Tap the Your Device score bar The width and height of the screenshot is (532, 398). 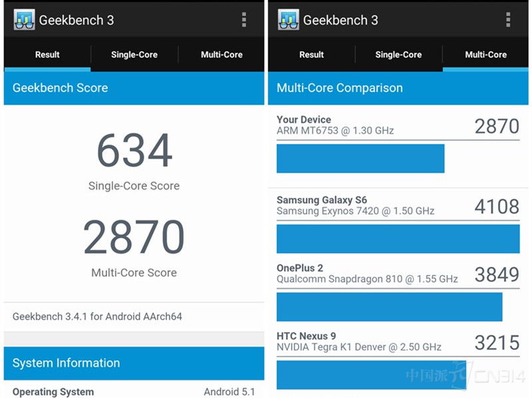360,158
